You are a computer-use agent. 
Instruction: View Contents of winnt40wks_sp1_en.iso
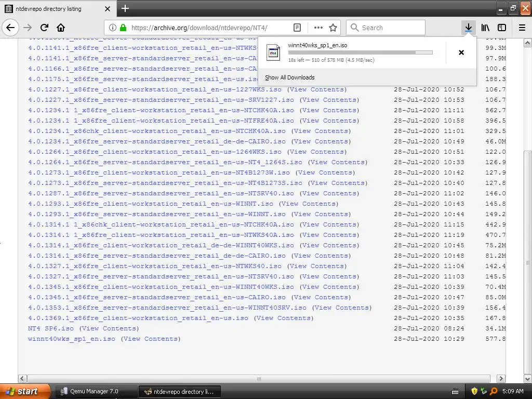click(151, 339)
